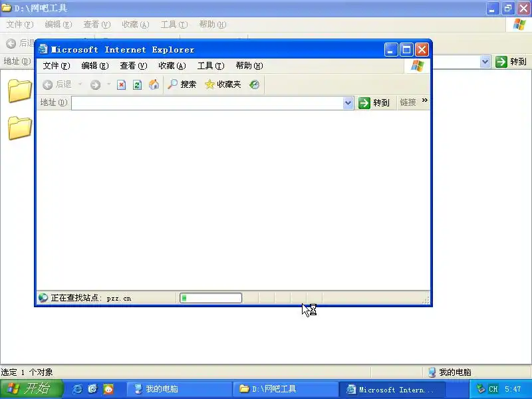Maximize the Internet Explorer window
This screenshot has height=399, width=532.
tap(406, 50)
